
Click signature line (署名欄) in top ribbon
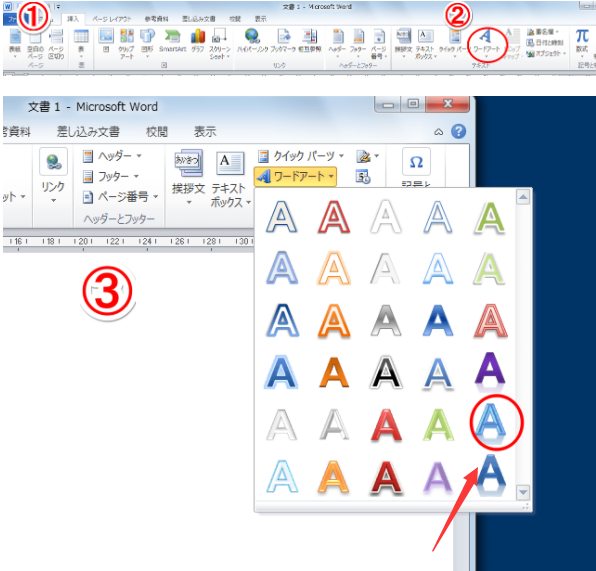click(x=542, y=32)
